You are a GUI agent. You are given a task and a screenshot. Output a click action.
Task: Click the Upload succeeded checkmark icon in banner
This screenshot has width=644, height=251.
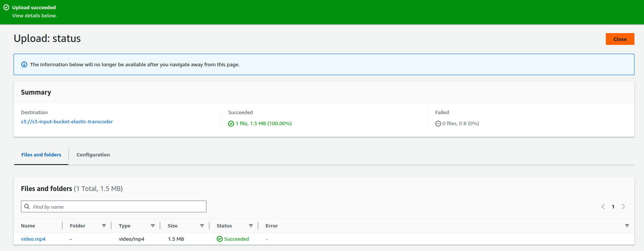(6, 7)
